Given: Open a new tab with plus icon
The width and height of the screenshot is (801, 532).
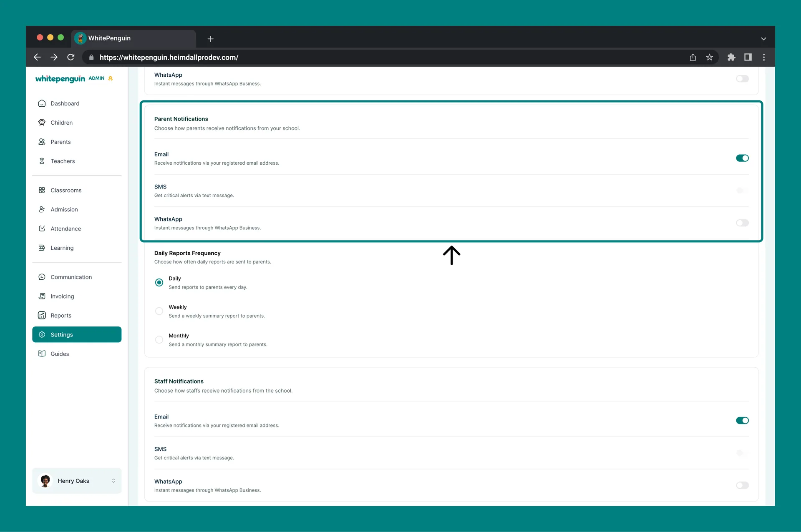Looking at the screenshot, I should [211, 39].
